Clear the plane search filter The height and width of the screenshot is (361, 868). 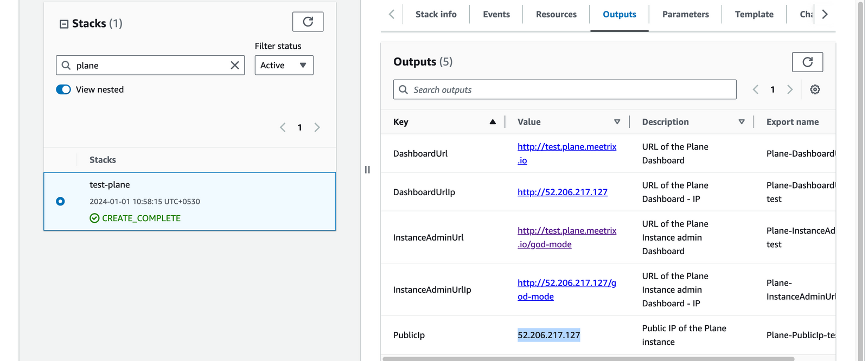pyautogui.click(x=234, y=66)
